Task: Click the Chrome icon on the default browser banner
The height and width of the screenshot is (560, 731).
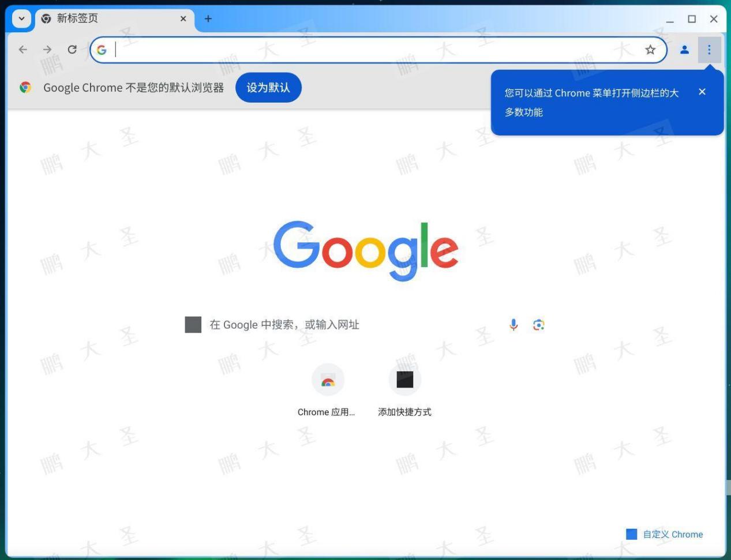Action: (25, 87)
